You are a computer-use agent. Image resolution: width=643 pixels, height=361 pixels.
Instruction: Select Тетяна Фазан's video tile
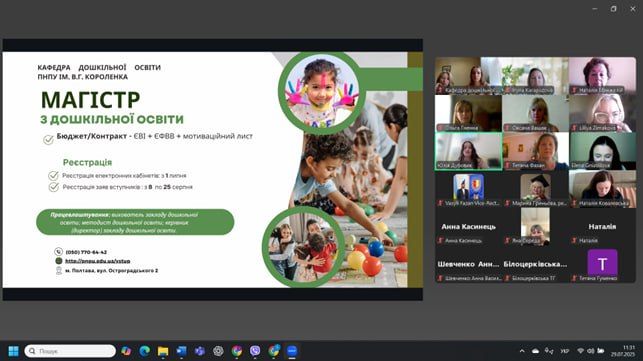tap(535, 151)
